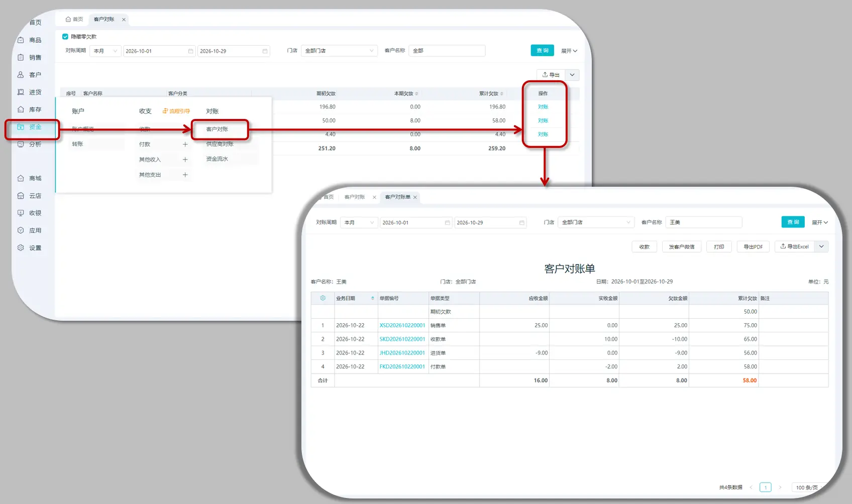
Task: Click the 发客户微信 button
Action: coord(682,246)
